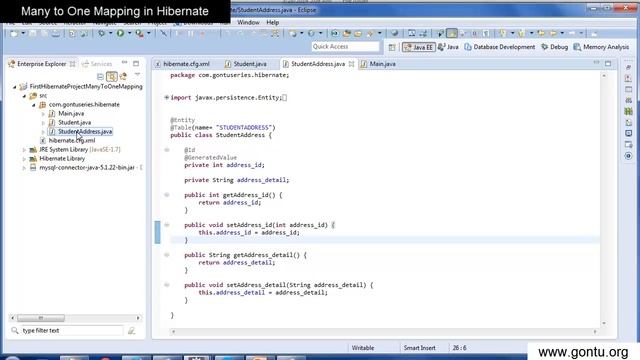The image size is (640, 360).
Task: Open the Debug configurations dropdown arrow
Action: (110, 33)
